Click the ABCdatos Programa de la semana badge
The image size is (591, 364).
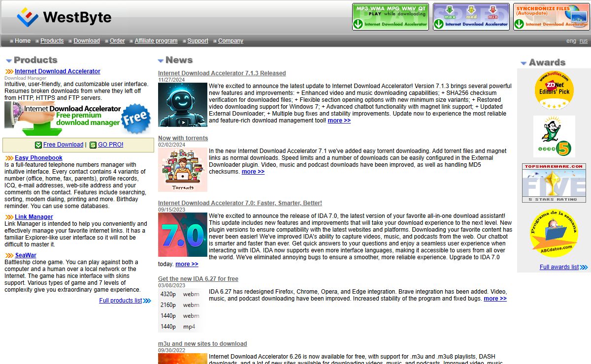pyautogui.click(x=554, y=233)
